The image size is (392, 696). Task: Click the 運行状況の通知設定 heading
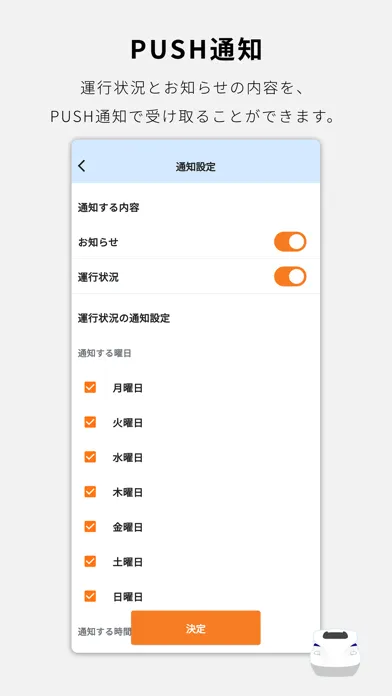coord(124,318)
